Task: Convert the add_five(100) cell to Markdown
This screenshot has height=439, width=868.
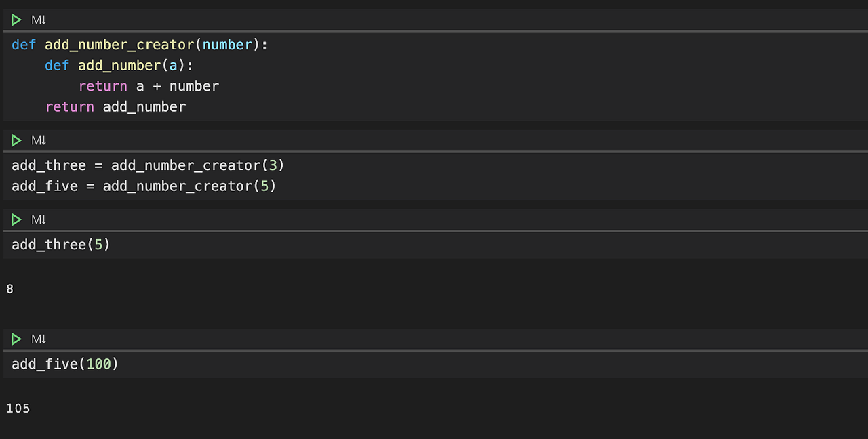Action: click(x=39, y=339)
